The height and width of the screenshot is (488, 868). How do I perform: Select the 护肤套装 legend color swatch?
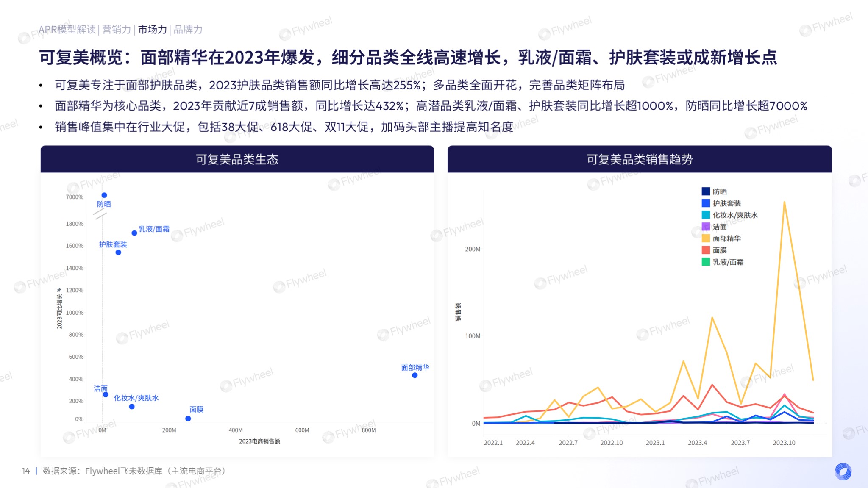click(706, 203)
